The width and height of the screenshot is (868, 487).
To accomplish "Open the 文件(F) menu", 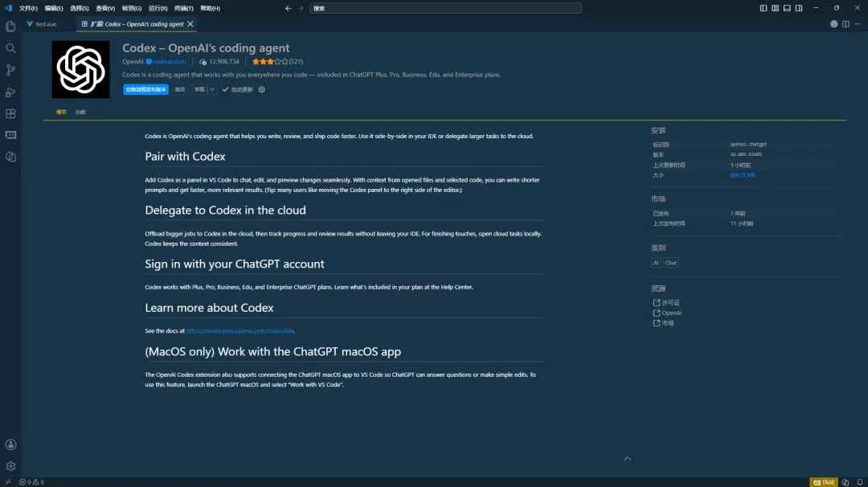I will tap(28, 8).
